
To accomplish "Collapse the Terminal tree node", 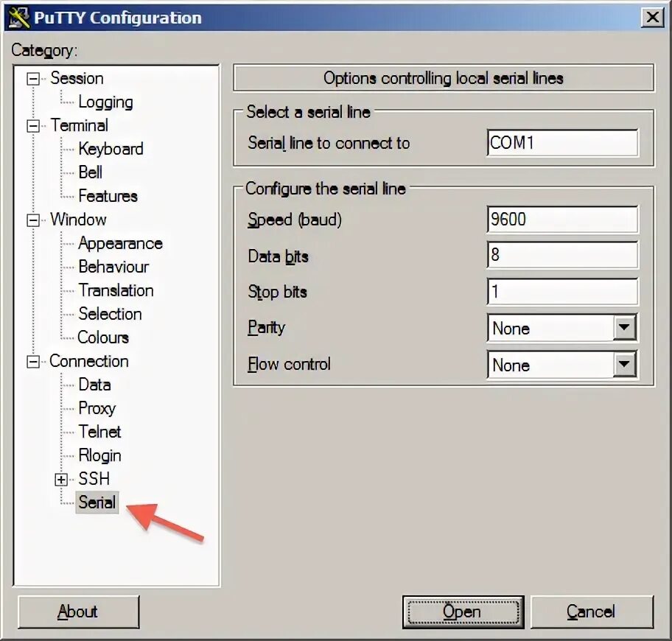I will point(33,126).
